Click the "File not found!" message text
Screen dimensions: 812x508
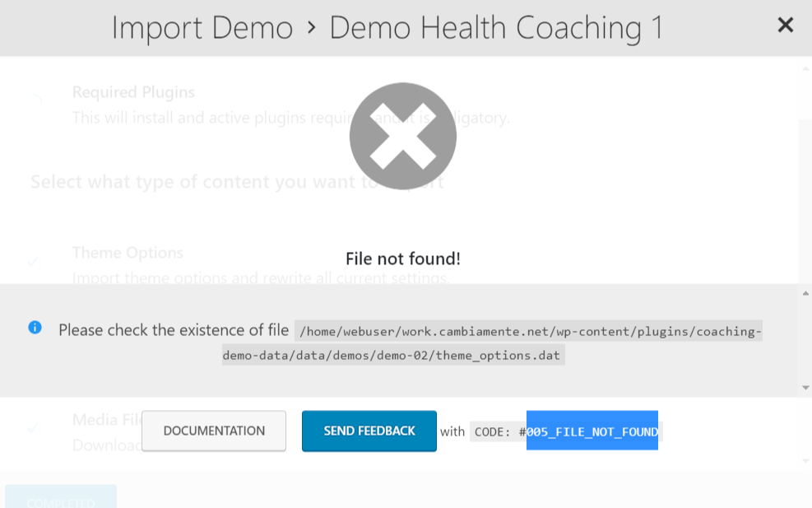[403, 259]
